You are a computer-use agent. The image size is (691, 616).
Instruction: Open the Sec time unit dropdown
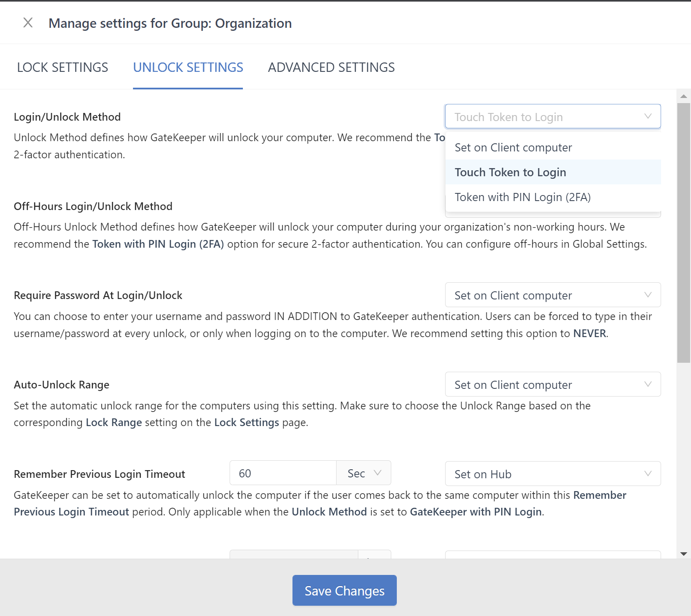click(363, 473)
